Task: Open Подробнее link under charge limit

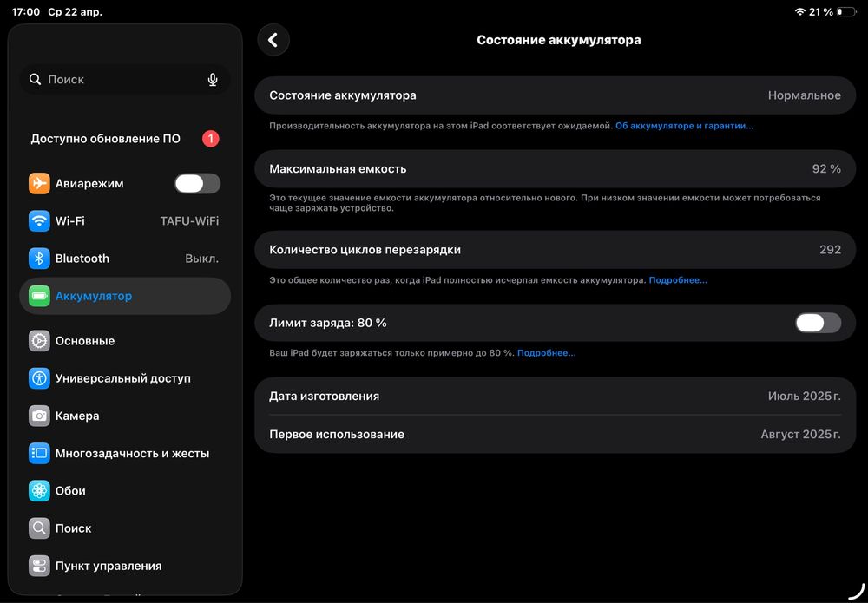Action: pos(546,353)
